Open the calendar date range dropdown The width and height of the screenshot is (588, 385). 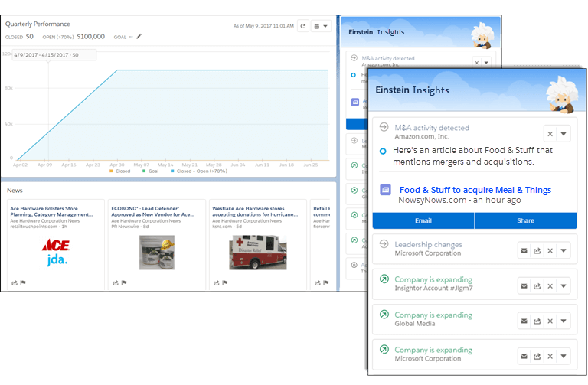(x=322, y=26)
